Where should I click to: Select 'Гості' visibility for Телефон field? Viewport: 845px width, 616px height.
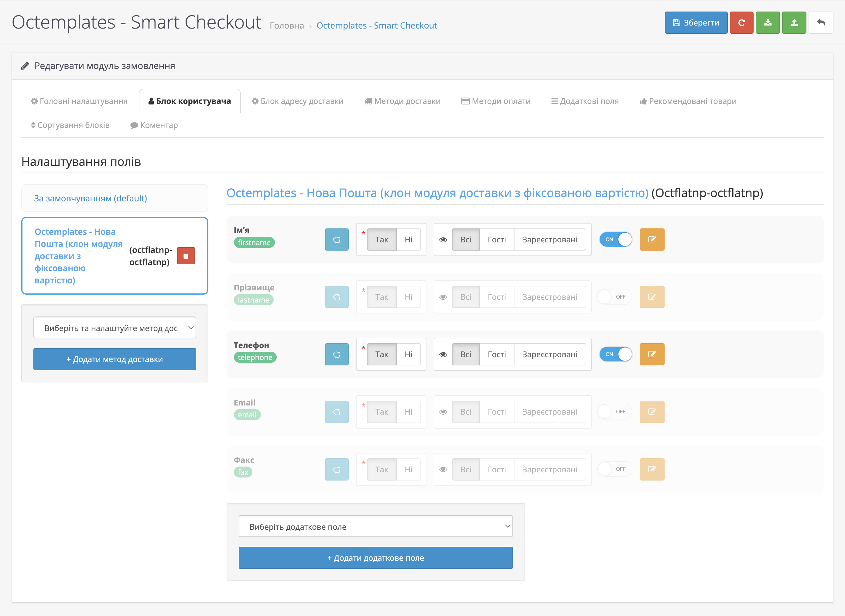[496, 354]
